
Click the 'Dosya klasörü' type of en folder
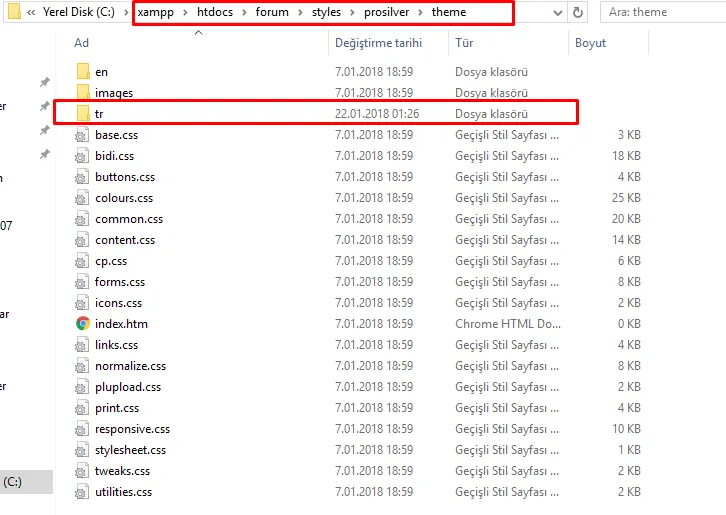coord(491,72)
